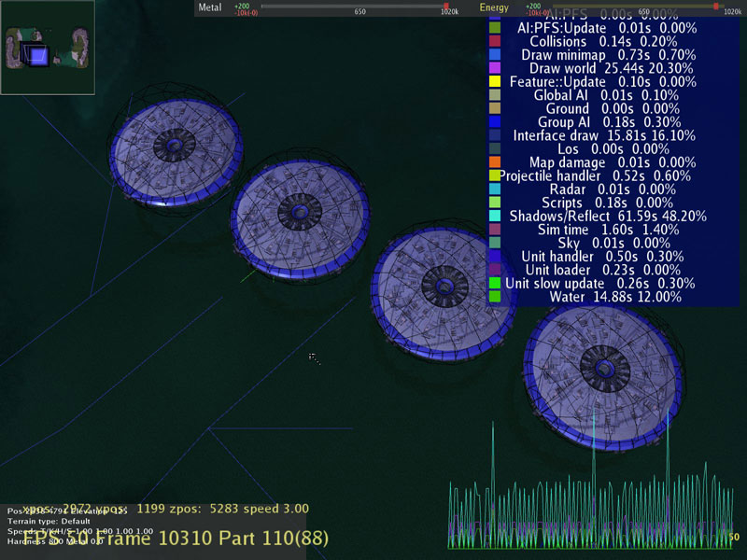The height and width of the screenshot is (560, 747).
Task: Select the 'Global AI 0.01s 0.10%' row
Action: (606, 95)
